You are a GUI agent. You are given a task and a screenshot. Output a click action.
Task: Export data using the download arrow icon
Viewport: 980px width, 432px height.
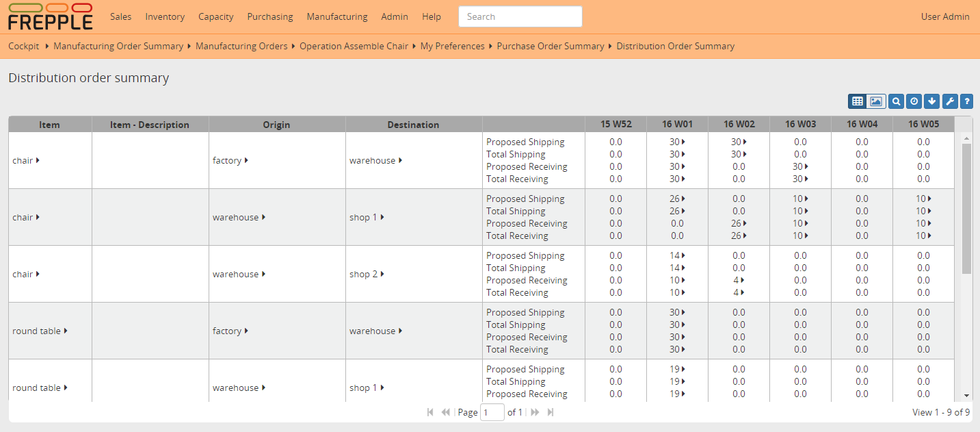(931, 101)
